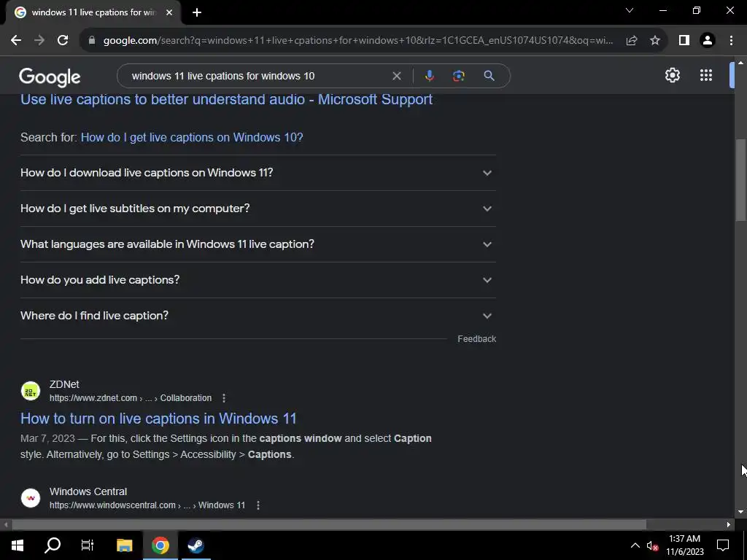Open Windows taskbar search

(x=53, y=545)
